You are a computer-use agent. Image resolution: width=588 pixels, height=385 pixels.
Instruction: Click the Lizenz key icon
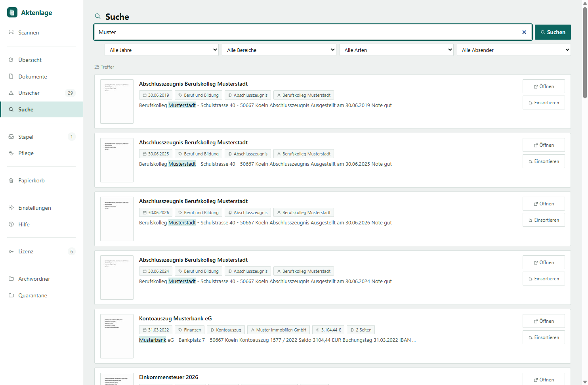[11, 251]
